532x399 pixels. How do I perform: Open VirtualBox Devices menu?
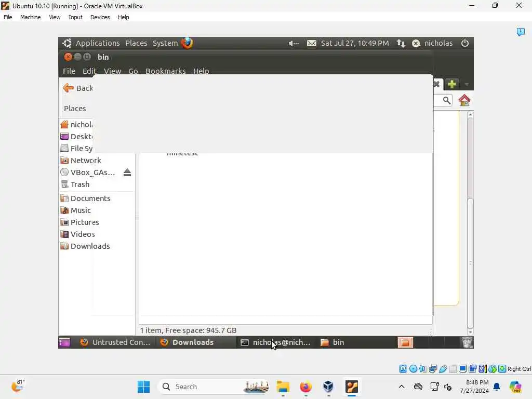click(x=100, y=17)
